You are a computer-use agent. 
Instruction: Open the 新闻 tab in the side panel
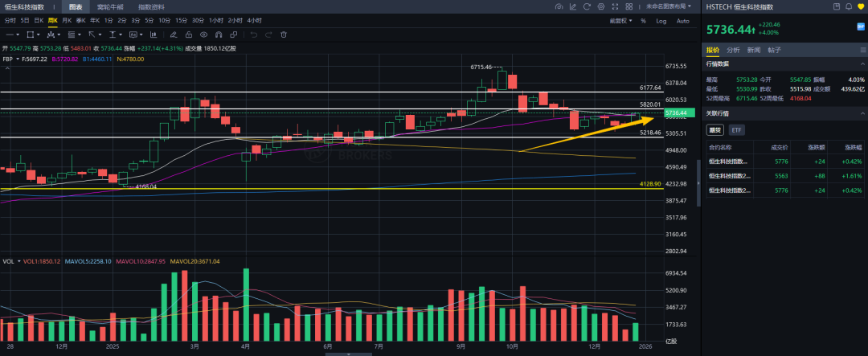pos(754,50)
